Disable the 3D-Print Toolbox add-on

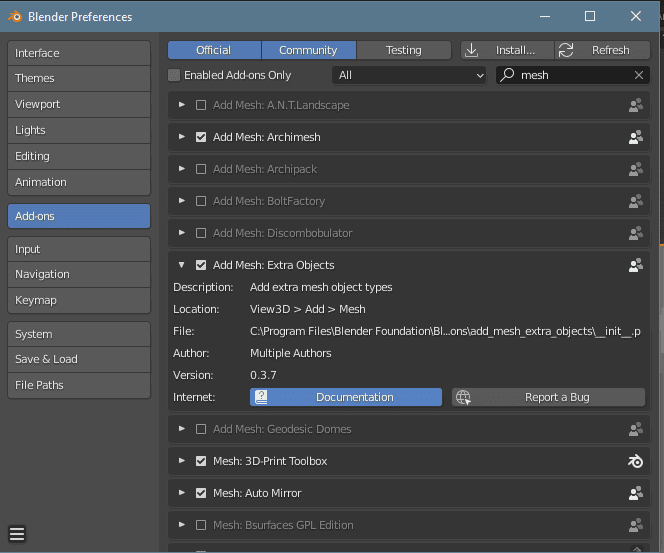click(201, 461)
